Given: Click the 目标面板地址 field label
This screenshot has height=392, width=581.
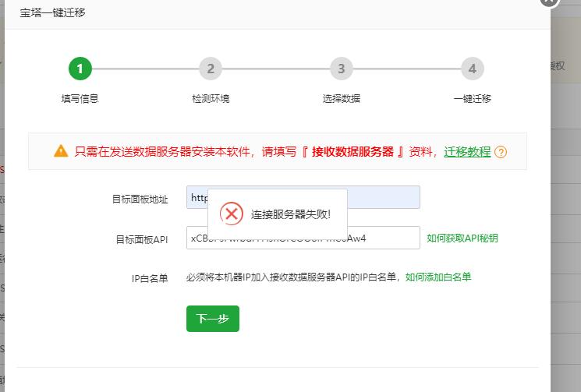Looking at the screenshot, I should click(140, 200).
